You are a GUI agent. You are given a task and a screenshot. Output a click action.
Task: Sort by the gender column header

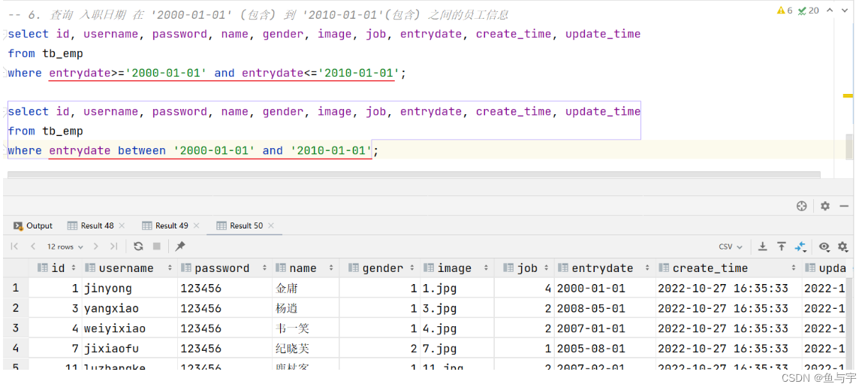pos(380,268)
